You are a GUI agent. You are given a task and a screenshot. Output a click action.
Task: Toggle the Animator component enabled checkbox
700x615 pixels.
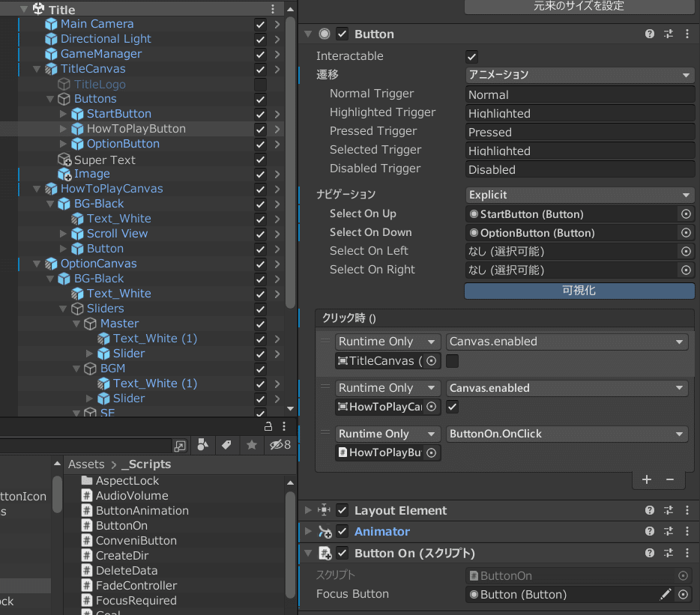(x=342, y=531)
